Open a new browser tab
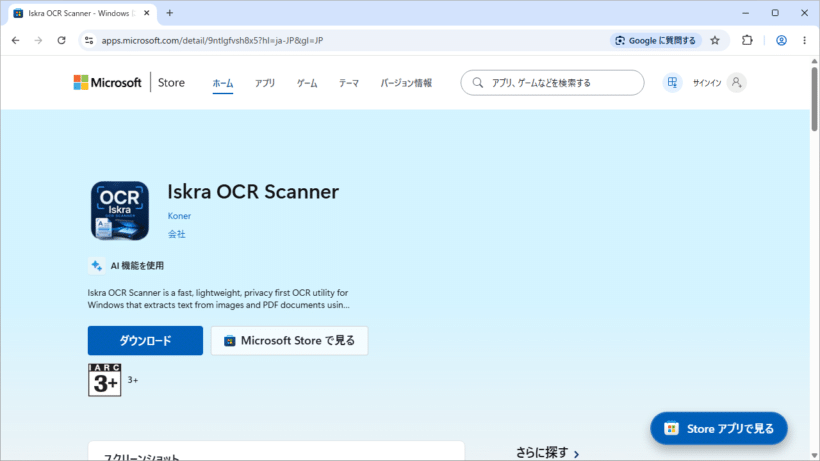This screenshot has width=820, height=461. [169, 13]
